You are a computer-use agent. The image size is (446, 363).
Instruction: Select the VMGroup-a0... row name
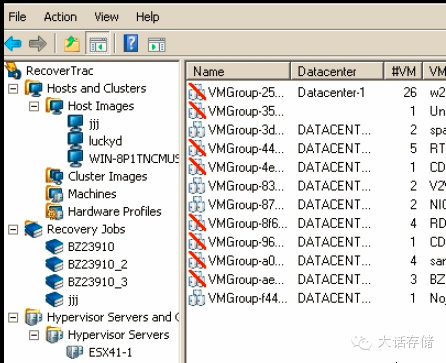(x=246, y=260)
